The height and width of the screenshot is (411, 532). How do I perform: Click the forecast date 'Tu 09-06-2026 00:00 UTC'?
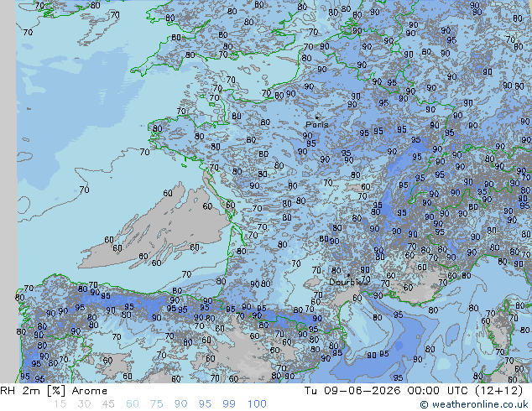[387, 391]
